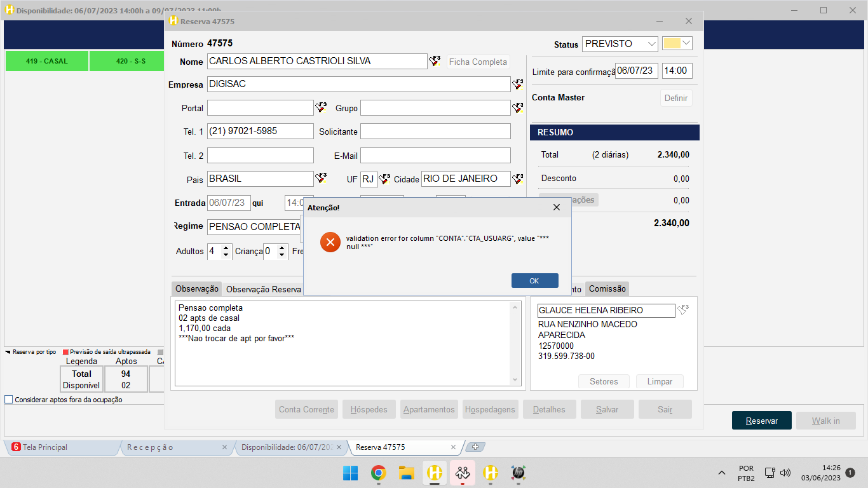The height and width of the screenshot is (488, 868).
Task: Open the yellow color dropdown next to Status
Action: pyautogui.click(x=686, y=43)
